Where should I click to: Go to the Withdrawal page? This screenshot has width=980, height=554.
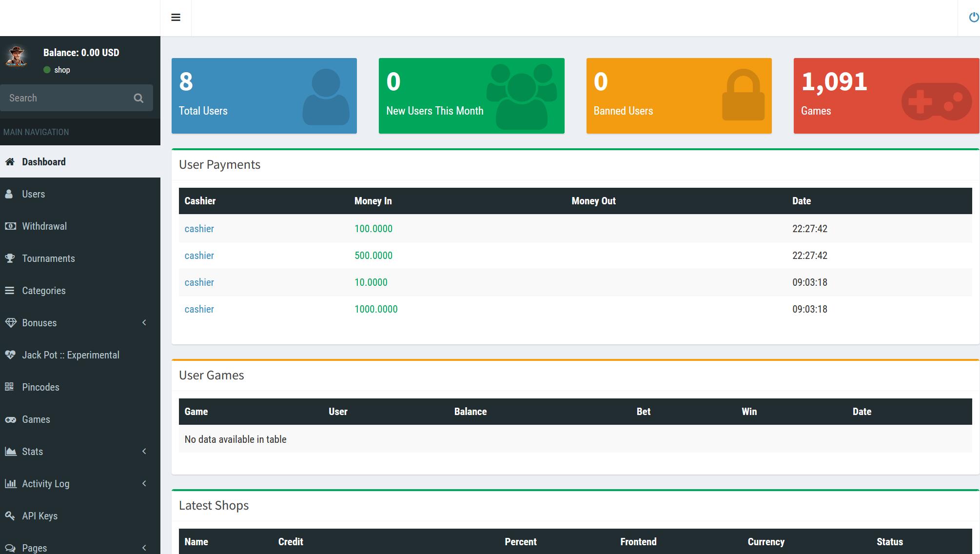click(x=80, y=226)
